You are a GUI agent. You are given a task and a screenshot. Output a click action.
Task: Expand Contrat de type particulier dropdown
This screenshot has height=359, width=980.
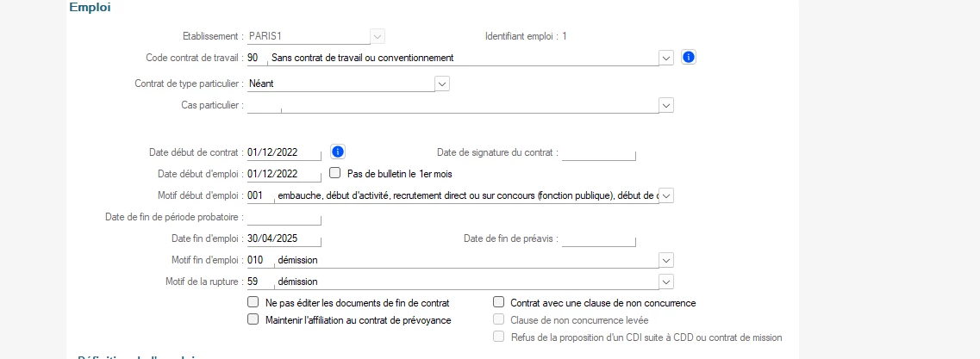click(x=442, y=83)
